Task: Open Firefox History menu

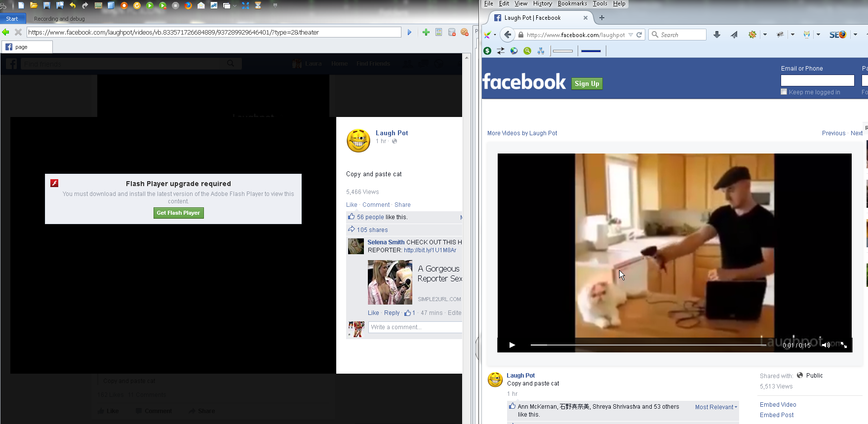Action: click(x=542, y=3)
